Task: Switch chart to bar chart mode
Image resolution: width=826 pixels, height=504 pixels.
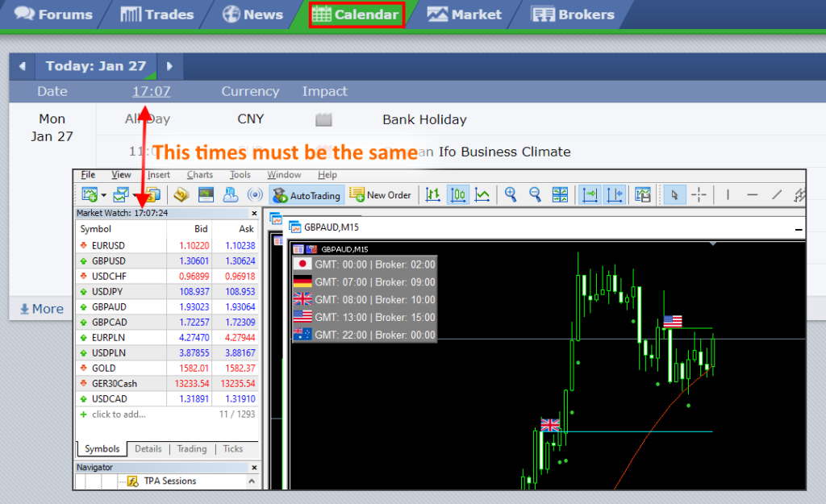Action: [x=433, y=194]
